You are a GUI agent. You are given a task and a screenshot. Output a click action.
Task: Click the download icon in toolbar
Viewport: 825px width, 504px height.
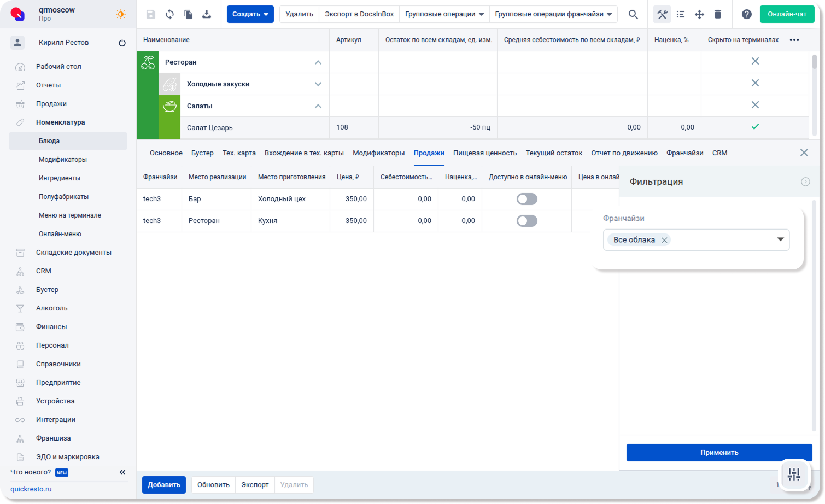pos(207,14)
